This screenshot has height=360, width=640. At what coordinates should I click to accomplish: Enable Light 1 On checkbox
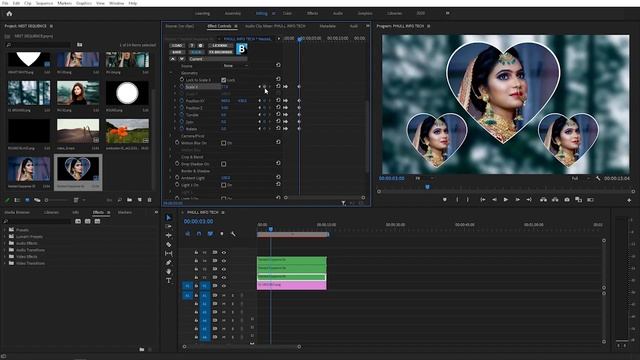[223, 185]
